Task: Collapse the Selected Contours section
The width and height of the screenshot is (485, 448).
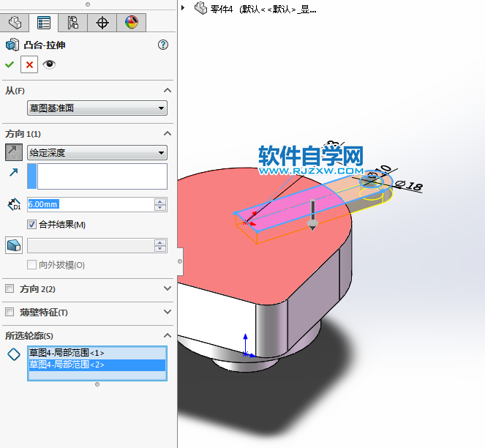Action: [168, 335]
